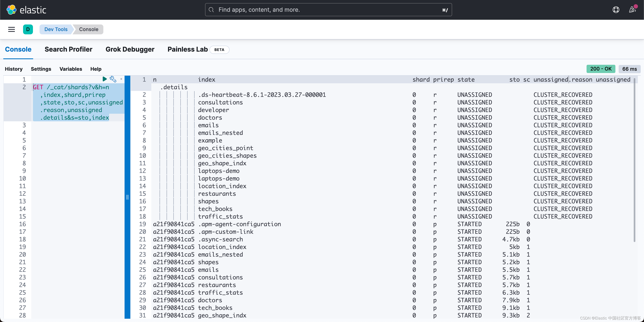
Task: Click the notifications bell icon
Action: [632, 9]
